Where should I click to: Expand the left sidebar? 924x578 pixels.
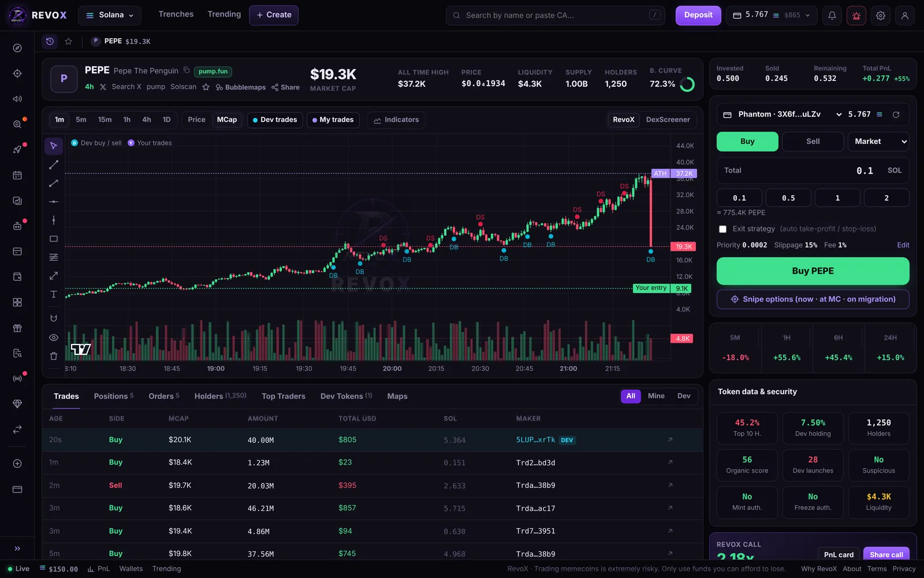[17, 549]
